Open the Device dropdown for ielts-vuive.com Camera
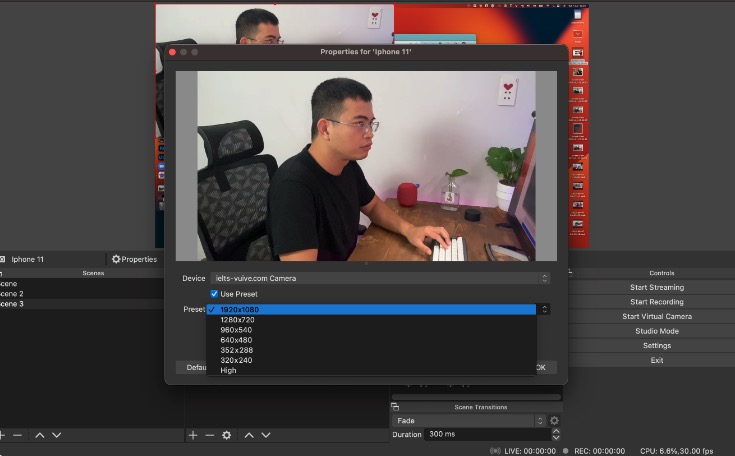735x456 pixels. [x=380, y=278]
